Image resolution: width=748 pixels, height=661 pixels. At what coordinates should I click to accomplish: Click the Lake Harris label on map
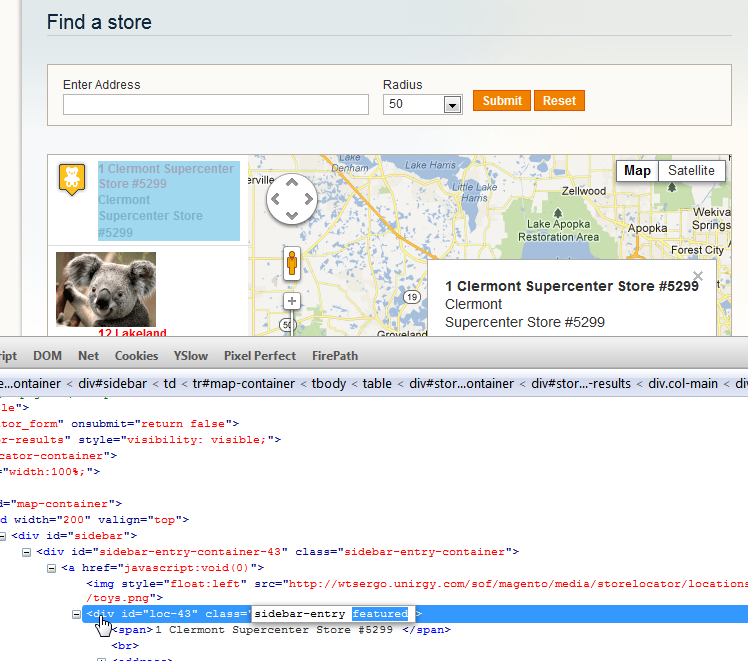tap(430, 165)
